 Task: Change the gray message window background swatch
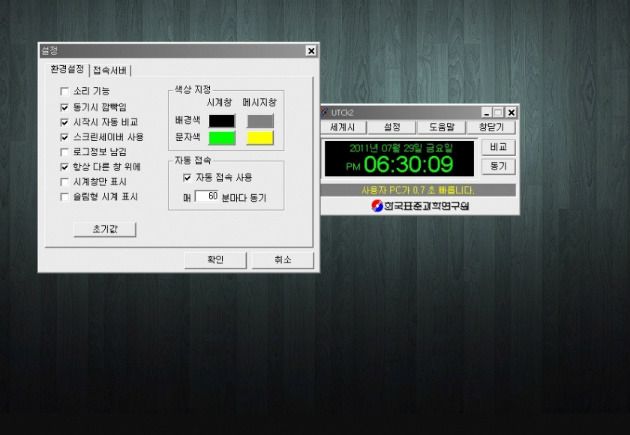click(x=260, y=121)
